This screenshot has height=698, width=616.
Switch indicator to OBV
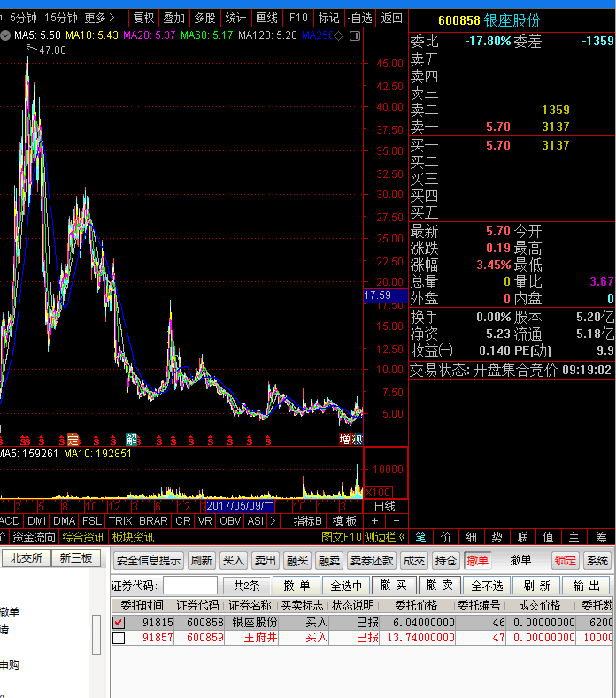230,521
